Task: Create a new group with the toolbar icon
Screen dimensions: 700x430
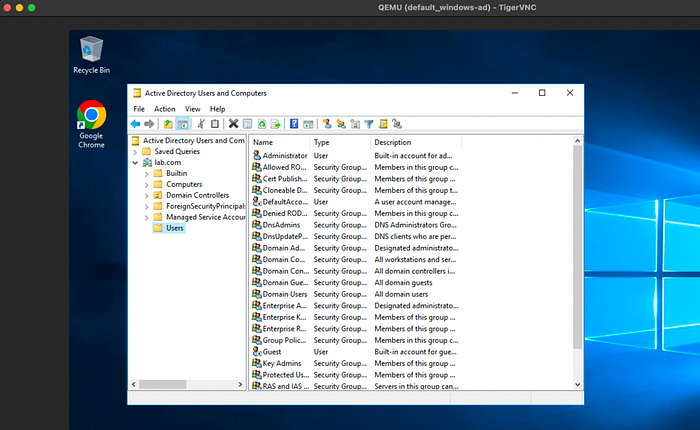Action: coord(341,124)
